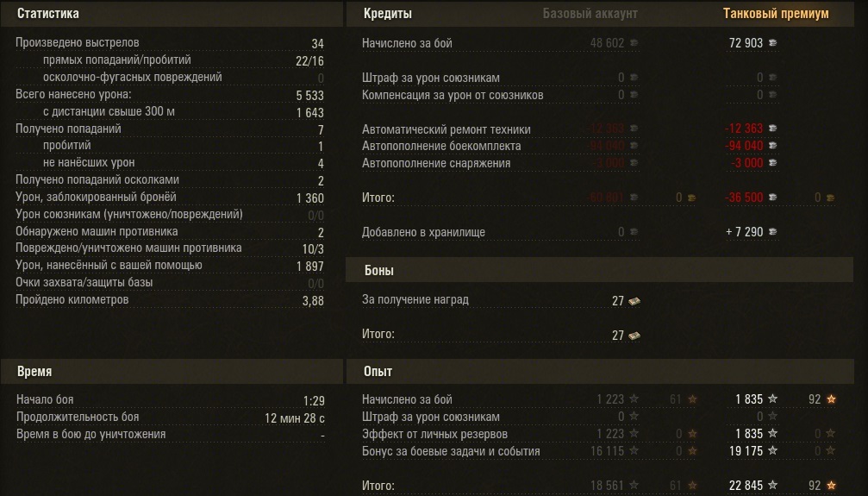This screenshot has height=496, width=868.
Task: Click bonds icon in 'За получение наград' row
Action: pos(634,301)
